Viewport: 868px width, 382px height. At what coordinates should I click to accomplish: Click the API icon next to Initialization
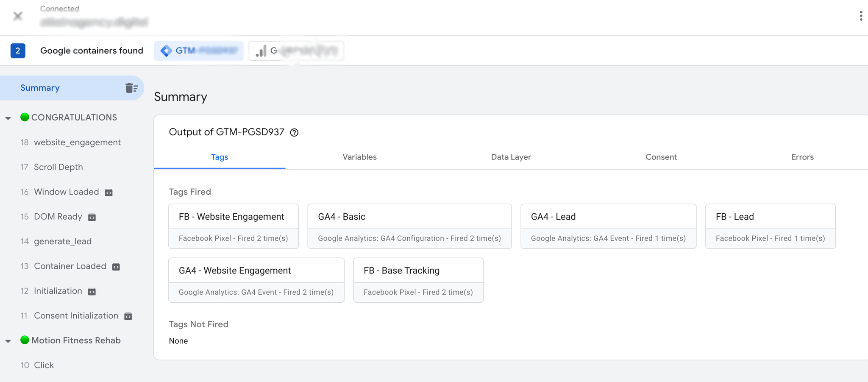[92, 292]
